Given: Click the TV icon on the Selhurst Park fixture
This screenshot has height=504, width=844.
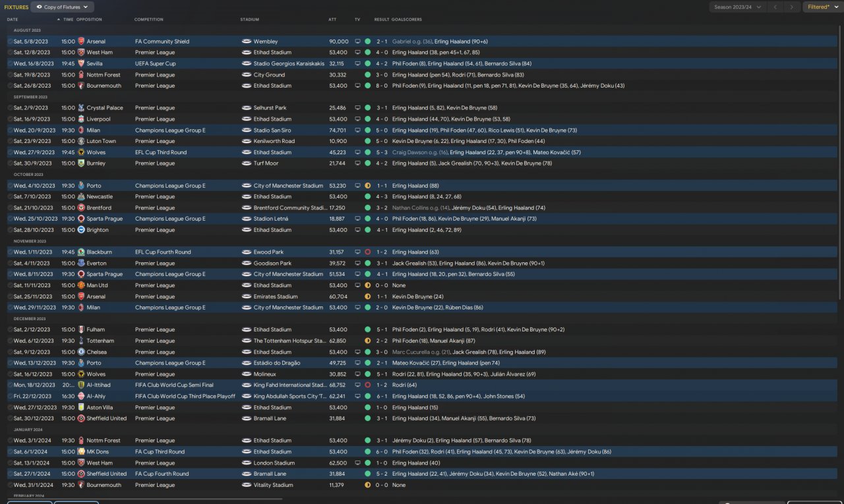Looking at the screenshot, I should (x=357, y=108).
